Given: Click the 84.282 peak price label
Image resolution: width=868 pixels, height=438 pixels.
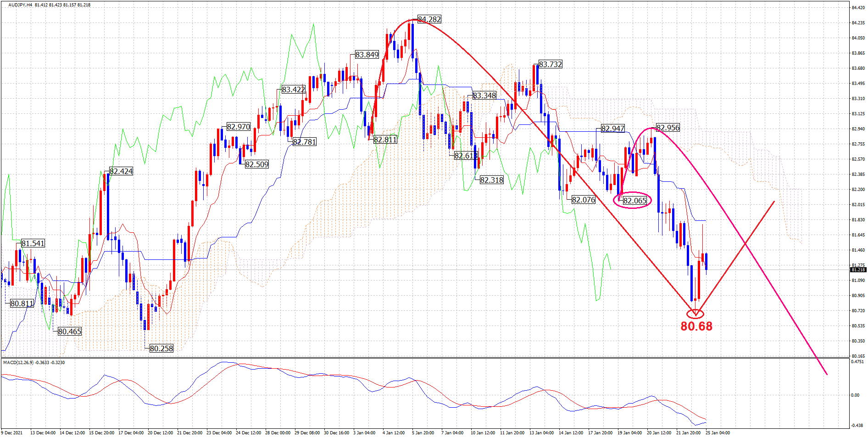Looking at the screenshot, I should tap(429, 19).
